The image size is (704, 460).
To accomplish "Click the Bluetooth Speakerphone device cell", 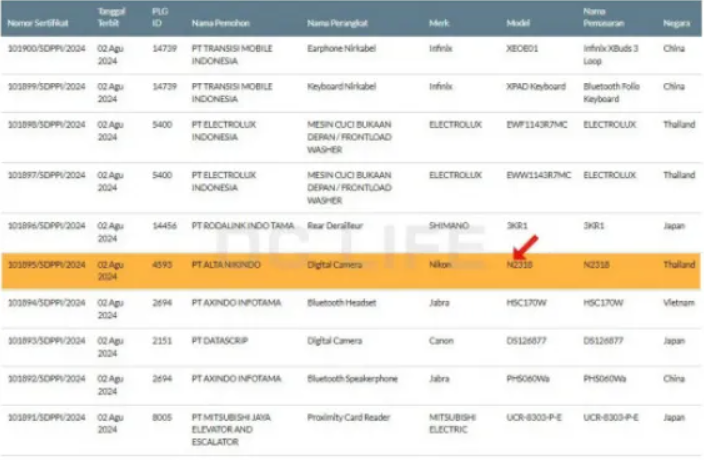I will (352, 378).
